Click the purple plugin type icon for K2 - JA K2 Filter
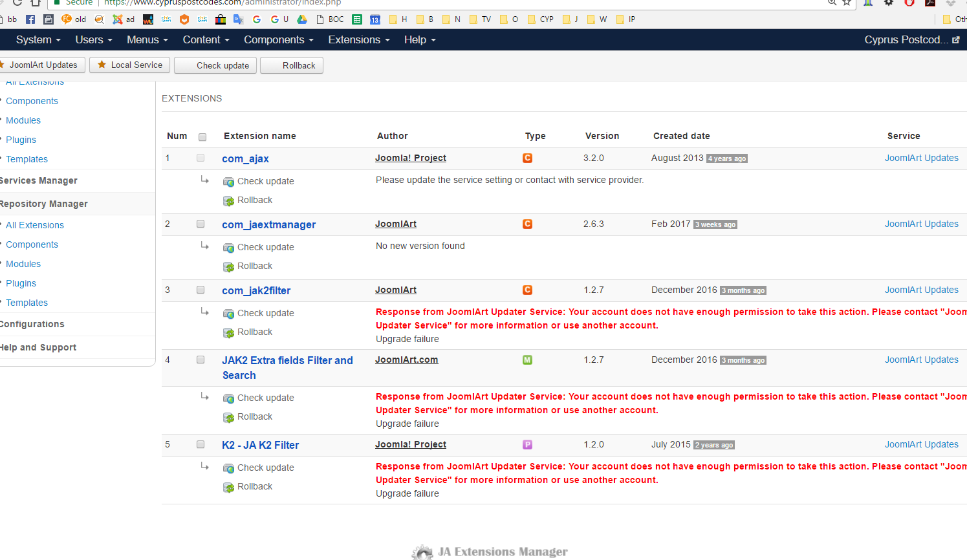Image resolution: width=967 pixels, height=560 pixels. point(527,445)
